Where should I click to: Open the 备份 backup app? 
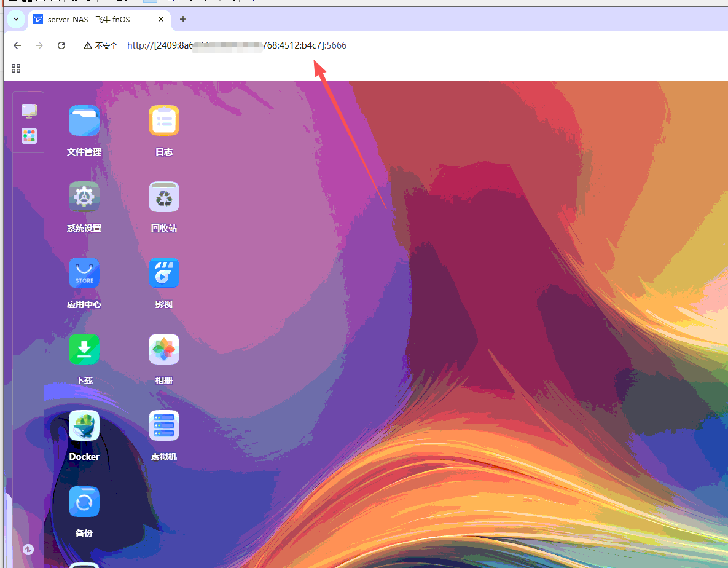(x=84, y=502)
